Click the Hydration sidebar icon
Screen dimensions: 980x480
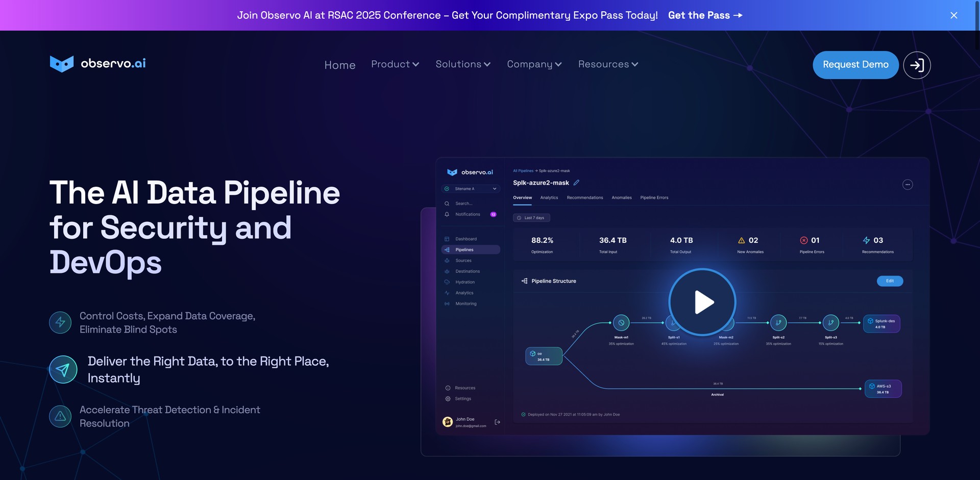(447, 282)
